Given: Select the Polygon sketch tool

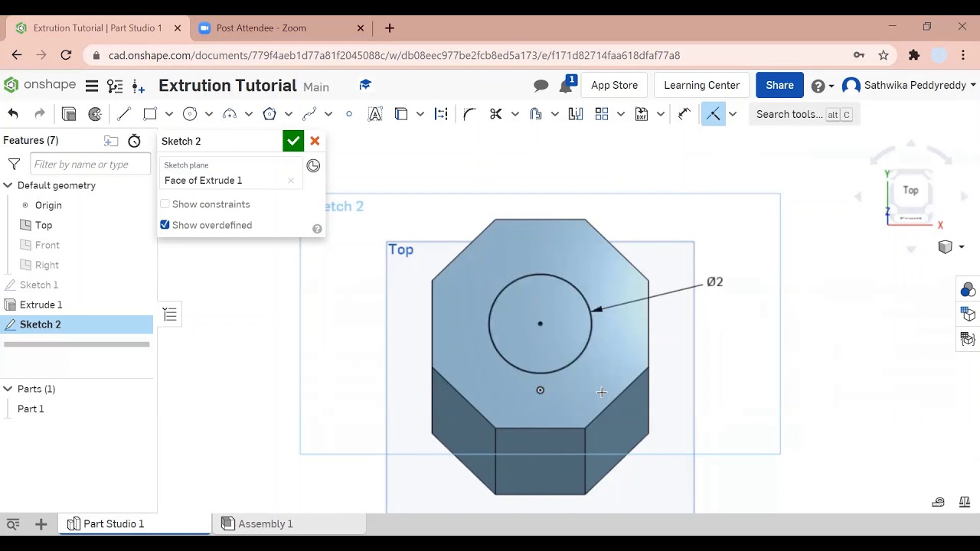Looking at the screenshot, I should click(x=269, y=114).
